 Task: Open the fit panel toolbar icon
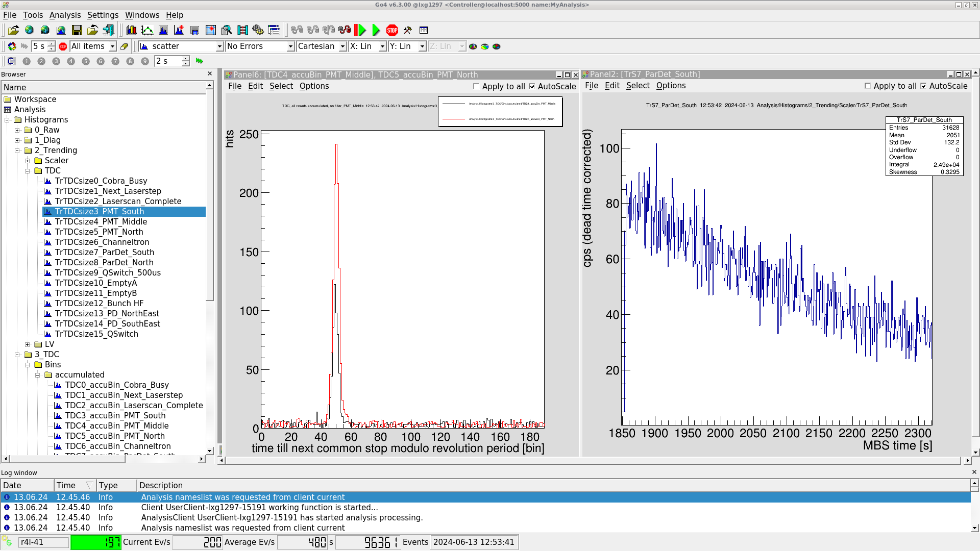click(147, 30)
